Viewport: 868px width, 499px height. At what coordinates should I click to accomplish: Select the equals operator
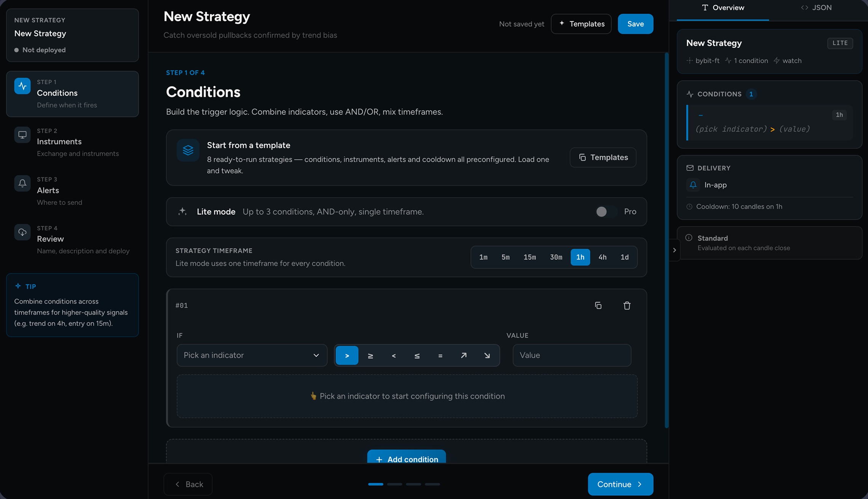coord(440,355)
